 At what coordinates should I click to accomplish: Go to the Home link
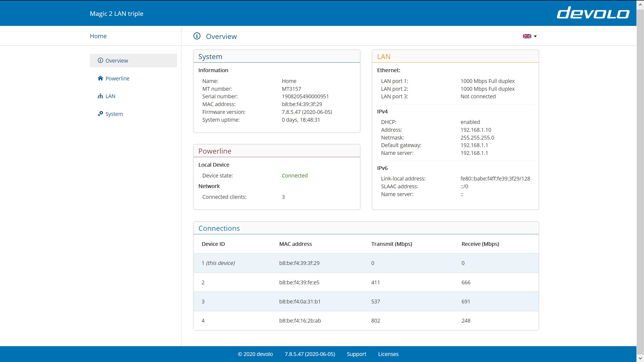(98, 36)
